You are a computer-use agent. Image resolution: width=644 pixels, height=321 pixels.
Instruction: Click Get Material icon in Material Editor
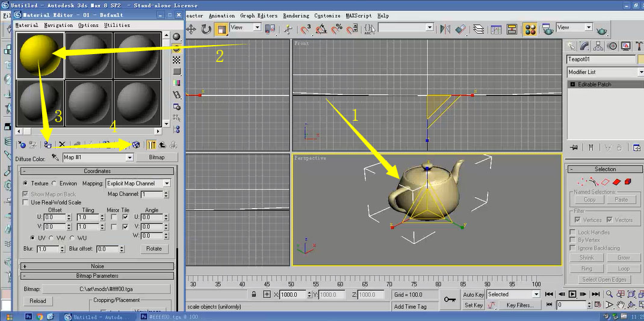(23, 144)
